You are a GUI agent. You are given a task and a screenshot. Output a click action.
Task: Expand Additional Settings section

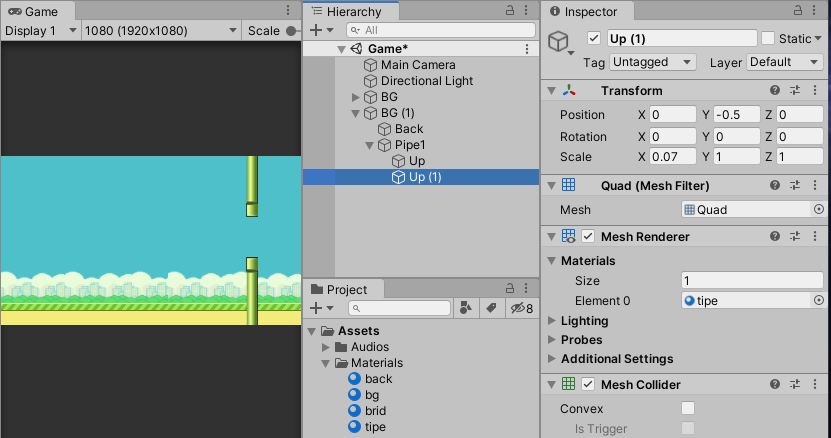coord(552,358)
